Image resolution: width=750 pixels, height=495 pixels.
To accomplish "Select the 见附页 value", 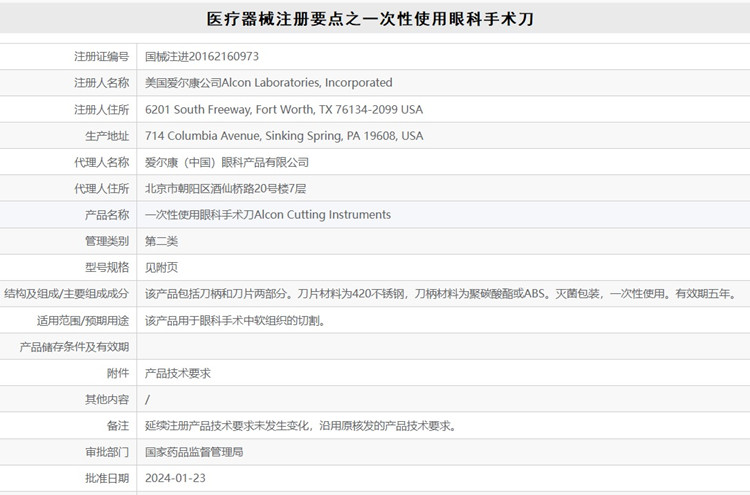I will coord(162,267).
